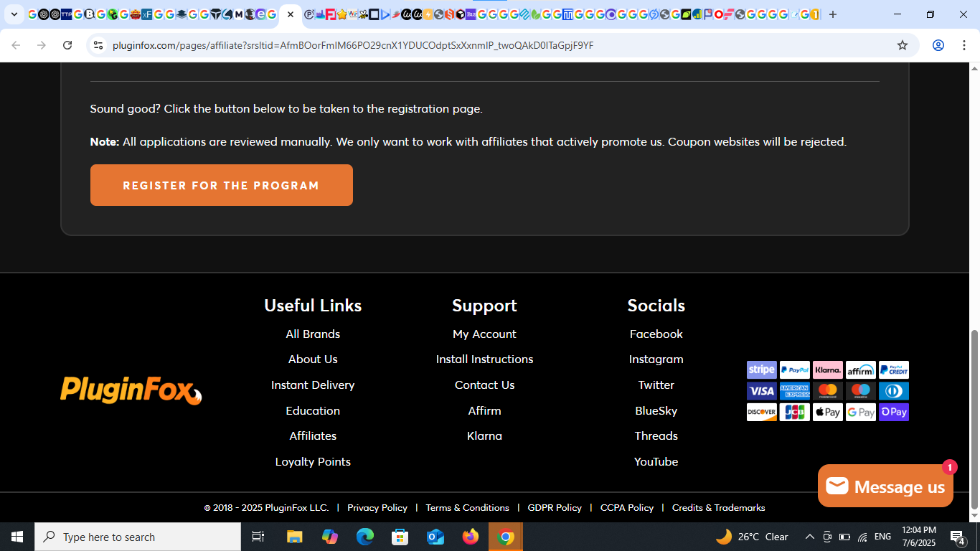Viewport: 980px width, 551px height.
Task: Click the Windows taskbar search box
Action: [138, 537]
